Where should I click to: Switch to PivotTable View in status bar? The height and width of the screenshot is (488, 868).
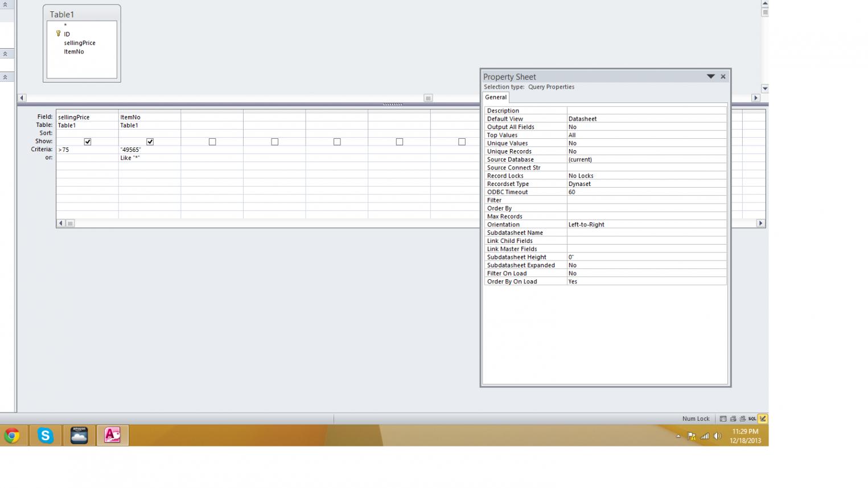[733, 419]
